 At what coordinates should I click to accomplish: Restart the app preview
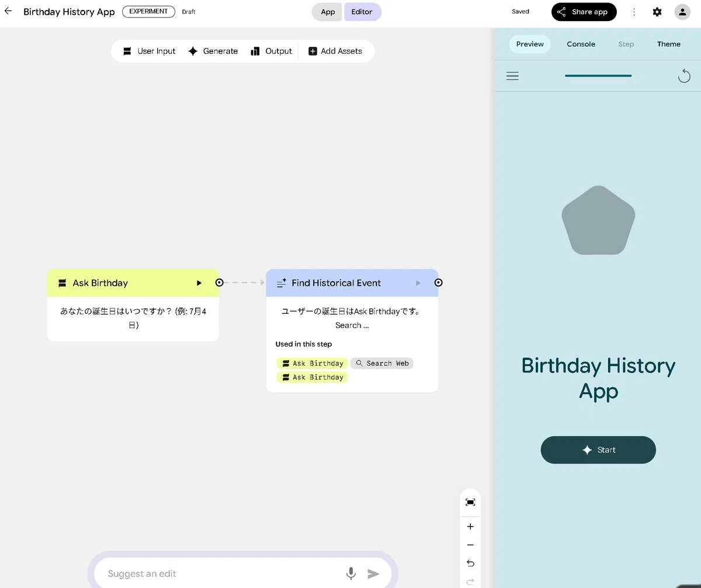(684, 76)
